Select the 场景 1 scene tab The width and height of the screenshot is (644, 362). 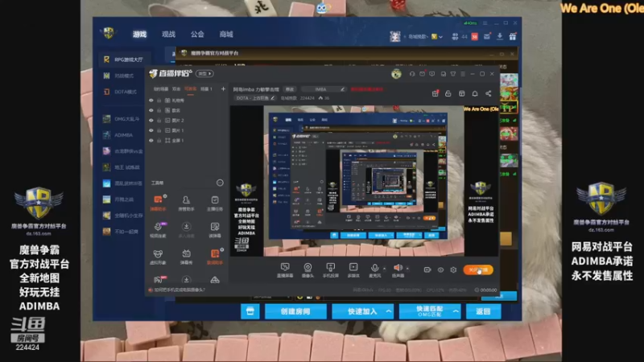[206, 88]
